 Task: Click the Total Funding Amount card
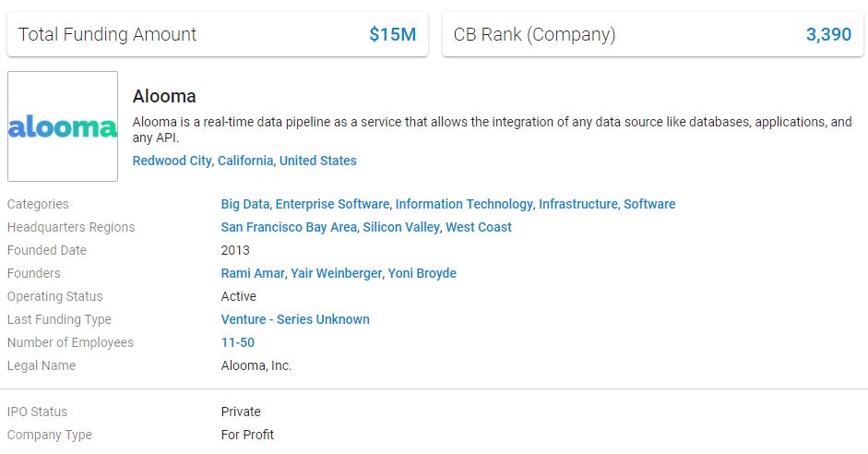click(218, 34)
